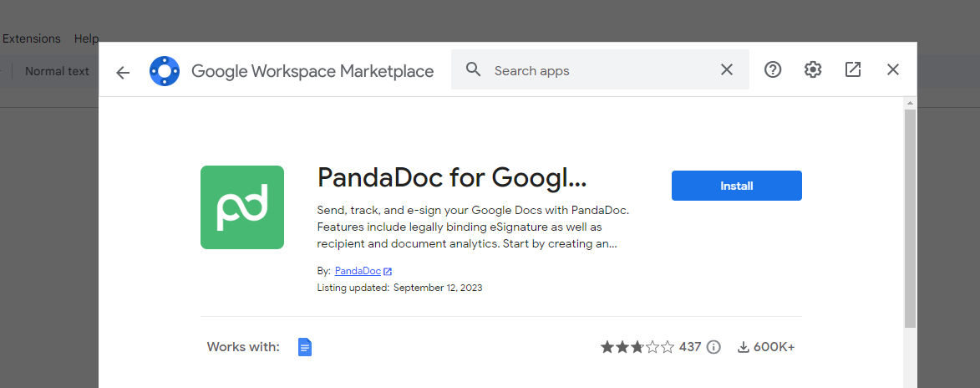980x388 pixels.
Task: Open the help question mark icon
Action: (773, 69)
